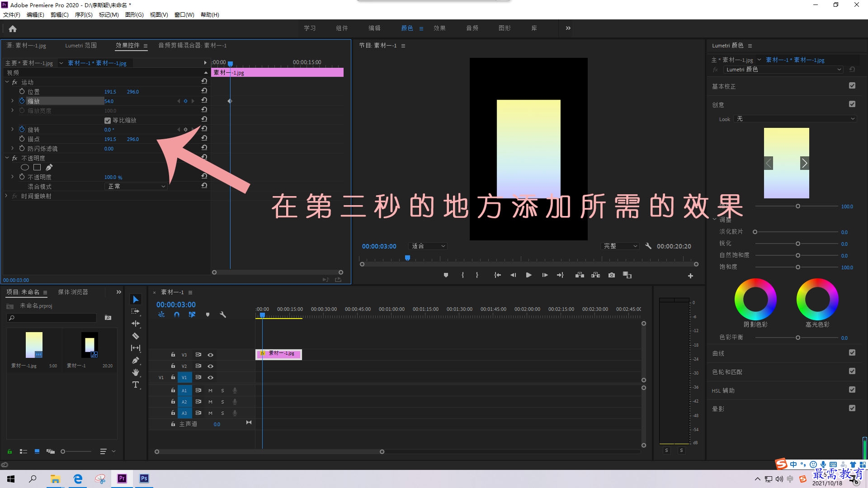Image resolution: width=868 pixels, height=488 pixels.
Task: Toggle 缩放 animation stopwatch
Action: tap(22, 101)
